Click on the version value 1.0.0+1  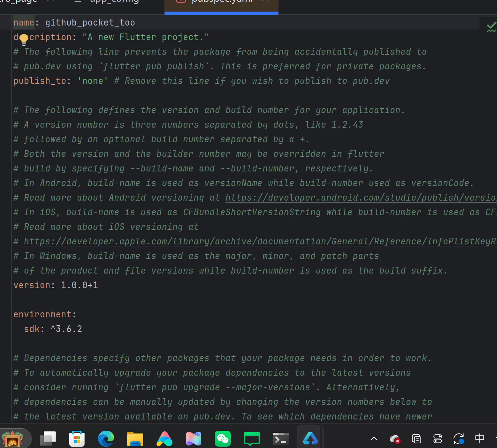79,285
